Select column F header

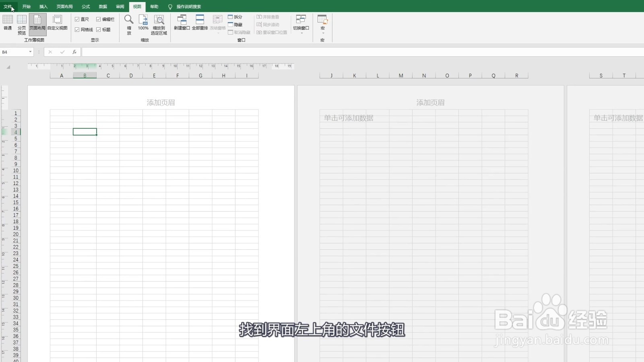tap(178, 76)
